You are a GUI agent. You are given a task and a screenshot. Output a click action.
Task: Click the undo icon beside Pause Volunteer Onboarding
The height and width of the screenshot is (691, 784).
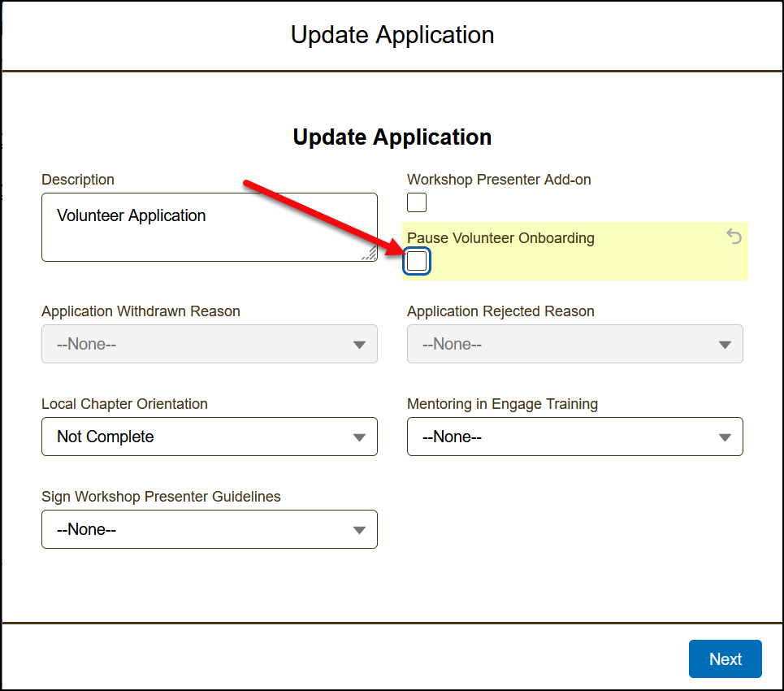(734, 237)
